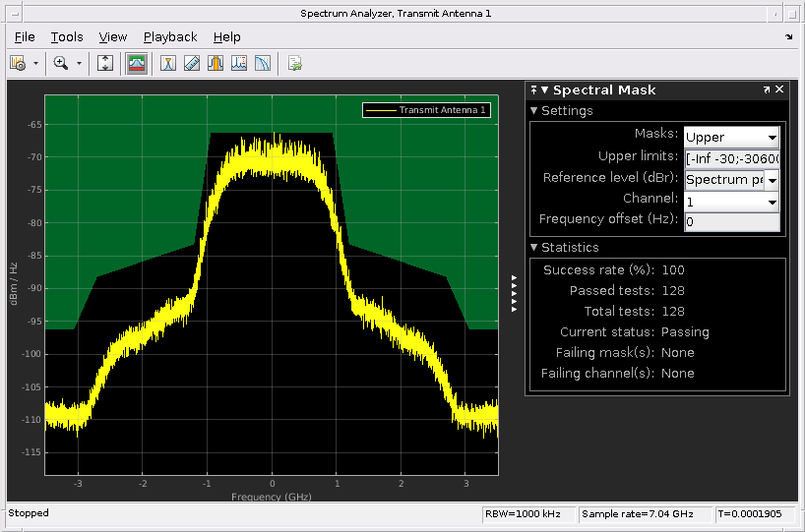
Task: Open the distortion measurements tool
Action: [239, 63]
